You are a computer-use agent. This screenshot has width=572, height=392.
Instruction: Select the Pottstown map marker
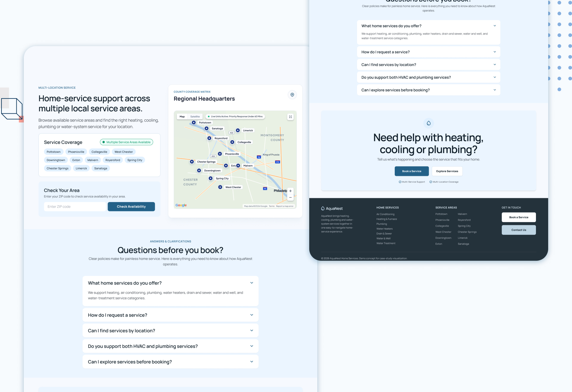(x=194, y=122)
